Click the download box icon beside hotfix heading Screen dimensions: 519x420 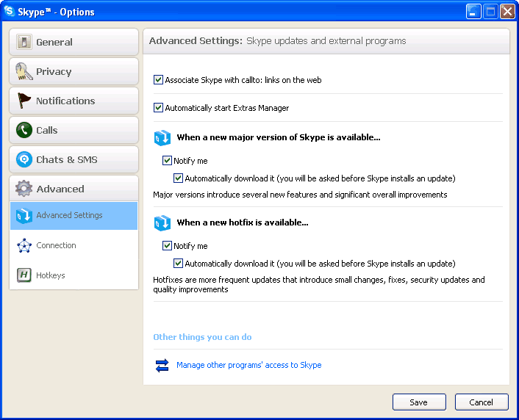click(x=162, y=223)
